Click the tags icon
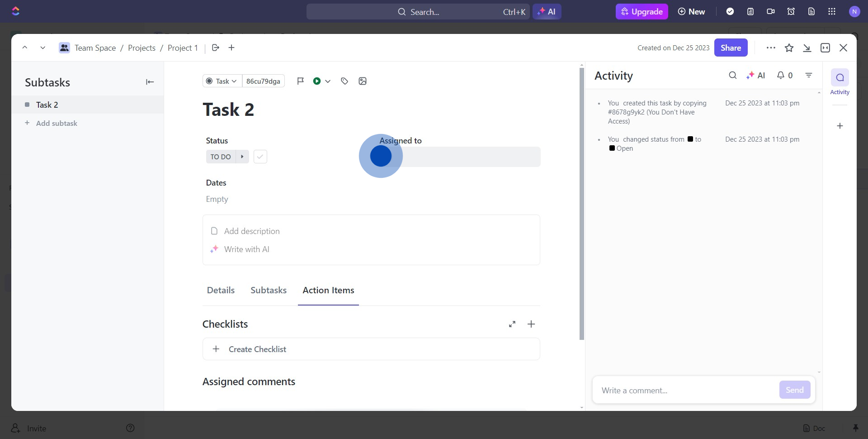This screenshot has width=868, height=439. coord(344,81)
